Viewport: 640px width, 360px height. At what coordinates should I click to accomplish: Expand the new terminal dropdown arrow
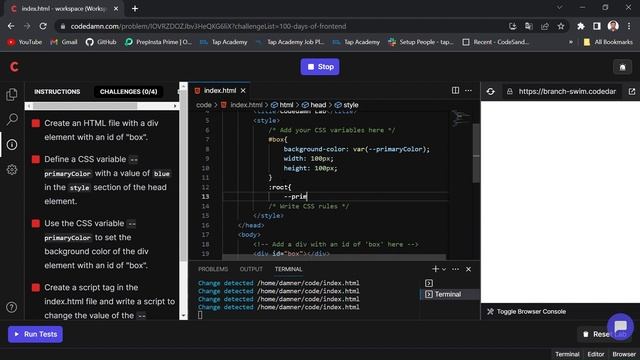(444, 269)
